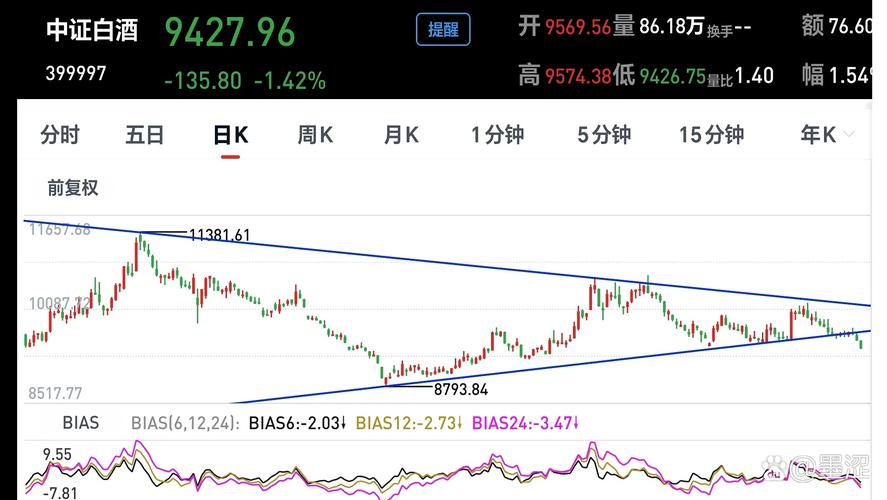Click the 11381.61 high price marker
Image resolution: width=887 pixels, height=500 pixels.
tap(219, 235)
